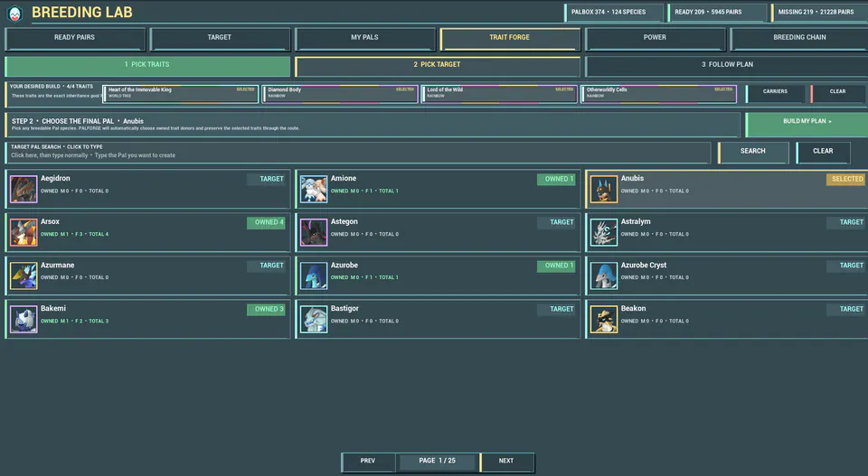The image size is (868, 476).
Task: Click the Breeding Lab logo icon
Action: [x=15, y=14]
